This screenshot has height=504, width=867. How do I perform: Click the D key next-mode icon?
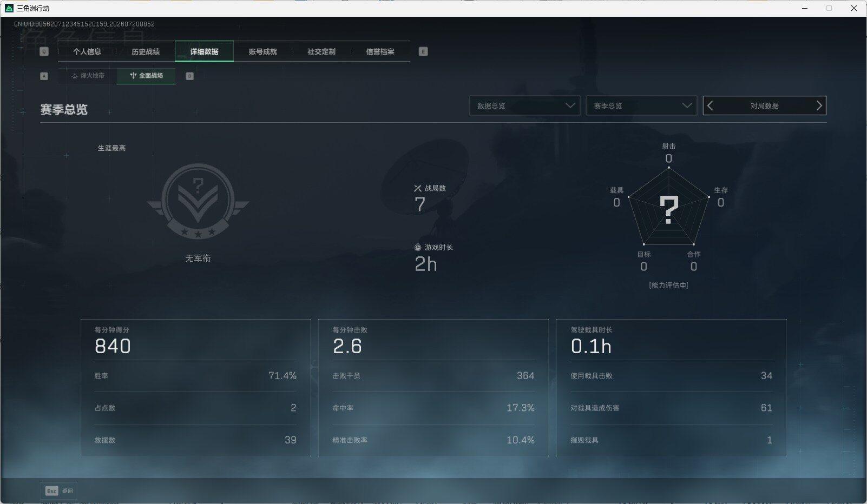[190, 76]
